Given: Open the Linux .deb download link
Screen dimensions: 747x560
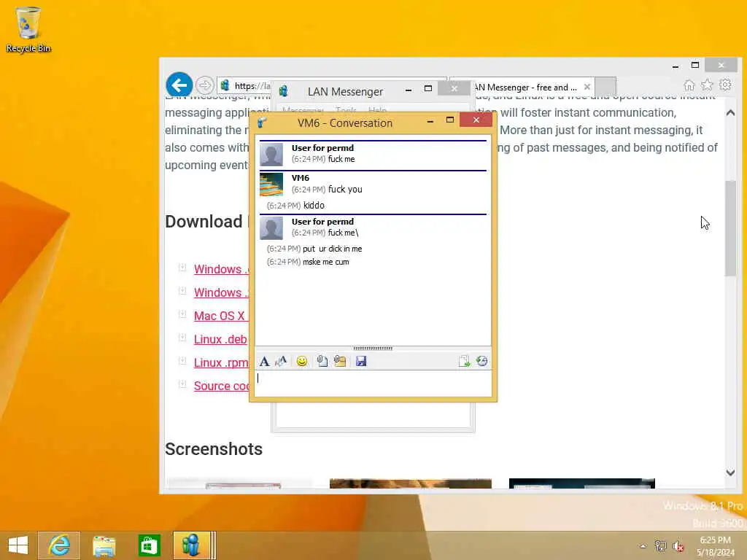Looking at the screenshot, I should coord(220,339).
